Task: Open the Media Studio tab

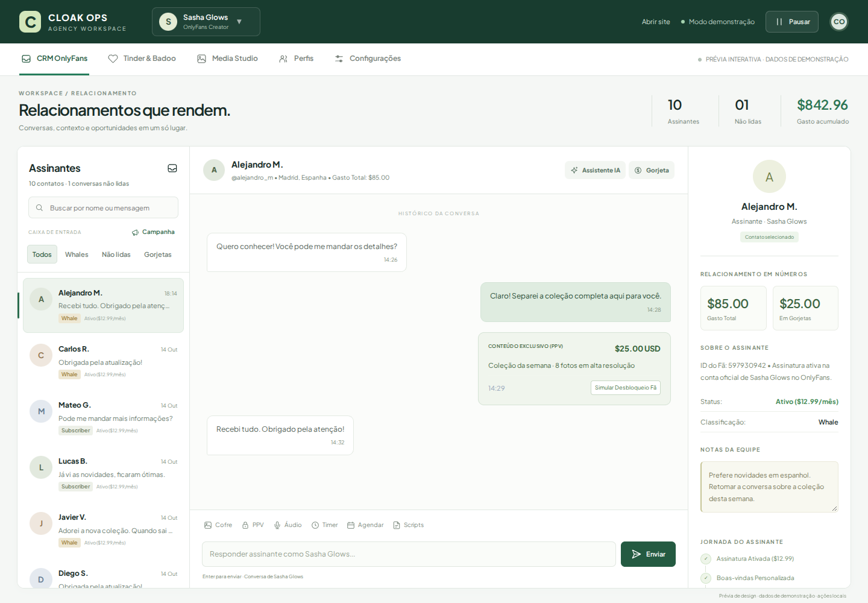Action: pyautogui.click(x=228, y=58)
